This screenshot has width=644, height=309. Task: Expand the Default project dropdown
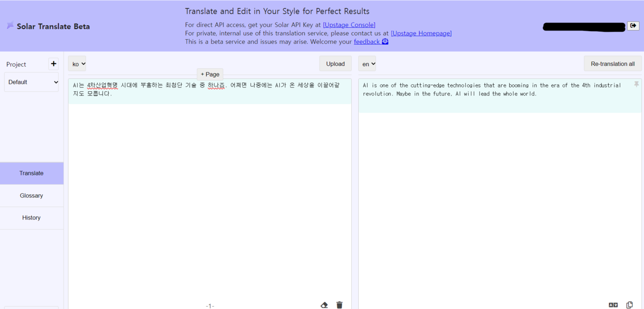tap(31, 82)
